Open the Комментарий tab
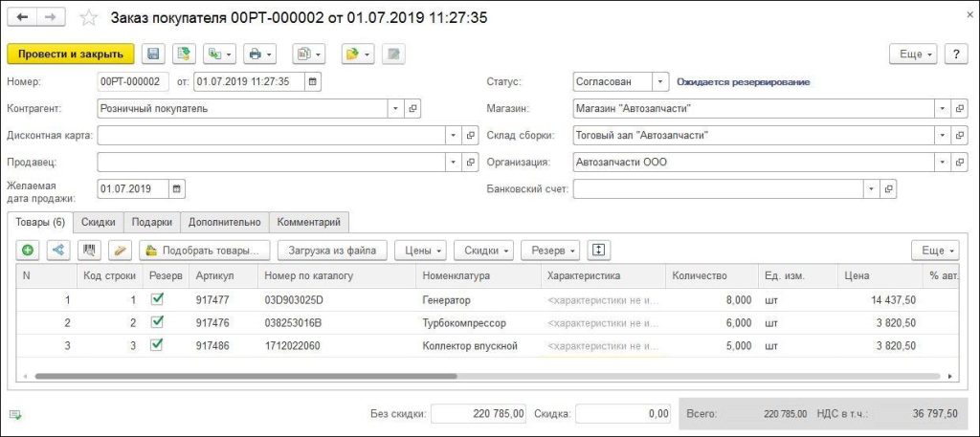The height and width of the screenshot is (437, 980). pyautogui.click(x=309, y=222)
